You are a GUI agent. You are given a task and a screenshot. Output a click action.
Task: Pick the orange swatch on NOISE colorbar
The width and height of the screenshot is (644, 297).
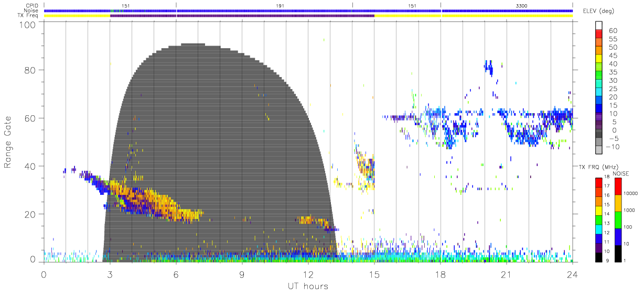(617, 203)
